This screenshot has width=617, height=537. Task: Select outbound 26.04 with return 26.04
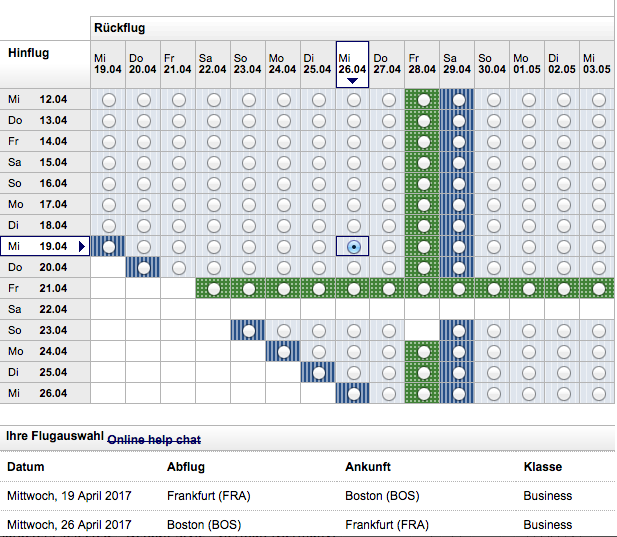tap(353, 394)
